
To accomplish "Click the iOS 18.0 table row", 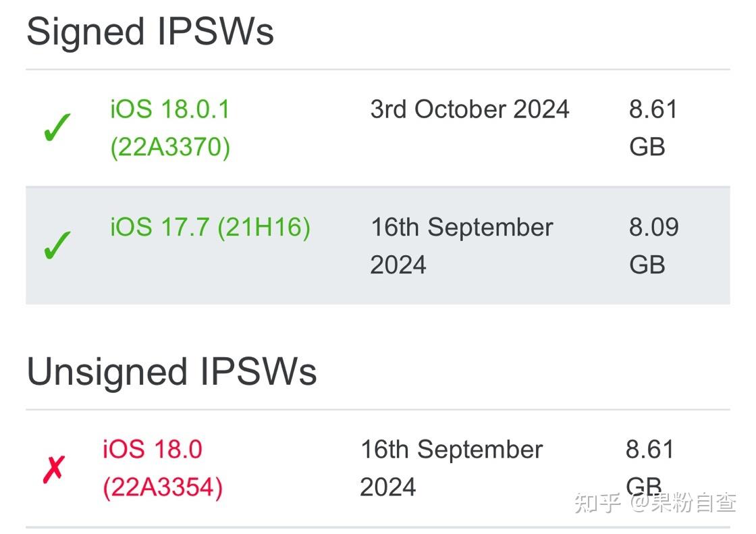I will pyautogui.click(x=378, y=467).
